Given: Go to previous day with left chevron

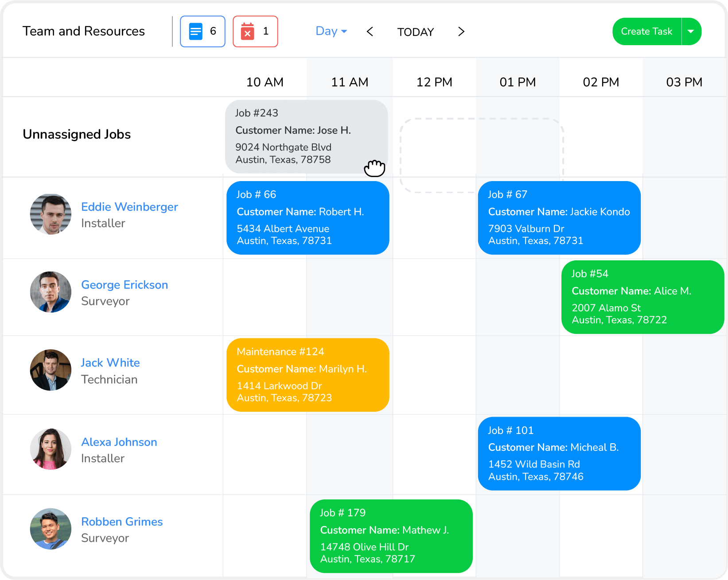Looking at the screenshot, I should [370, 31].
